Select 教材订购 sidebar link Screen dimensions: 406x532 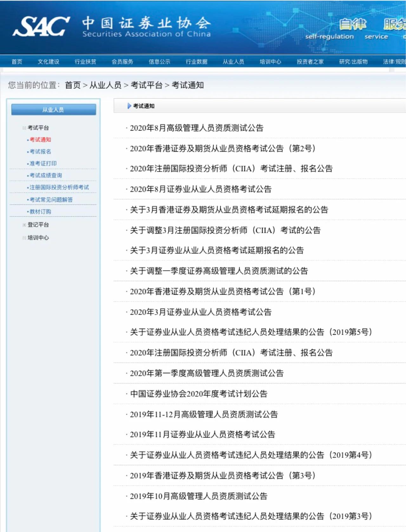(40, 211)
